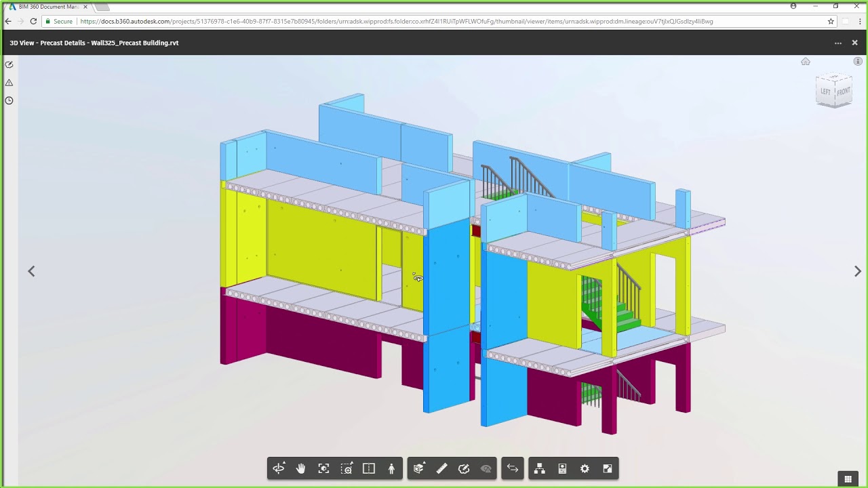Click the ViewCube LEFT face
Screen dimensions: 868x488
coord(825,91)
